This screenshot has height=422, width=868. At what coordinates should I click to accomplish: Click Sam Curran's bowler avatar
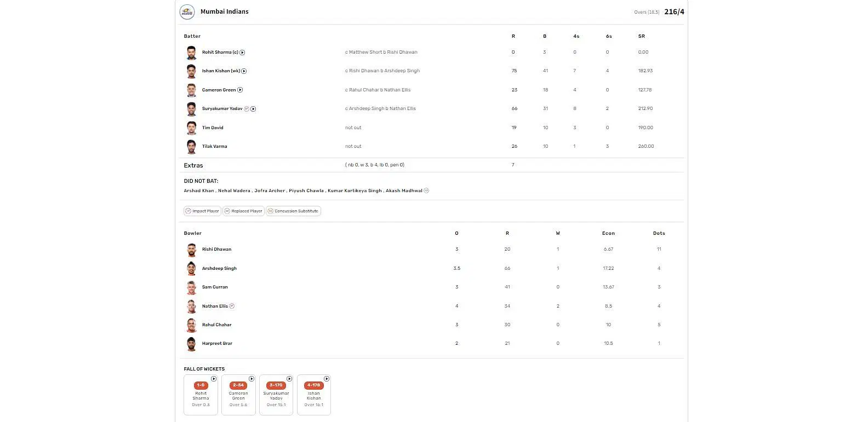coord(191,287)
